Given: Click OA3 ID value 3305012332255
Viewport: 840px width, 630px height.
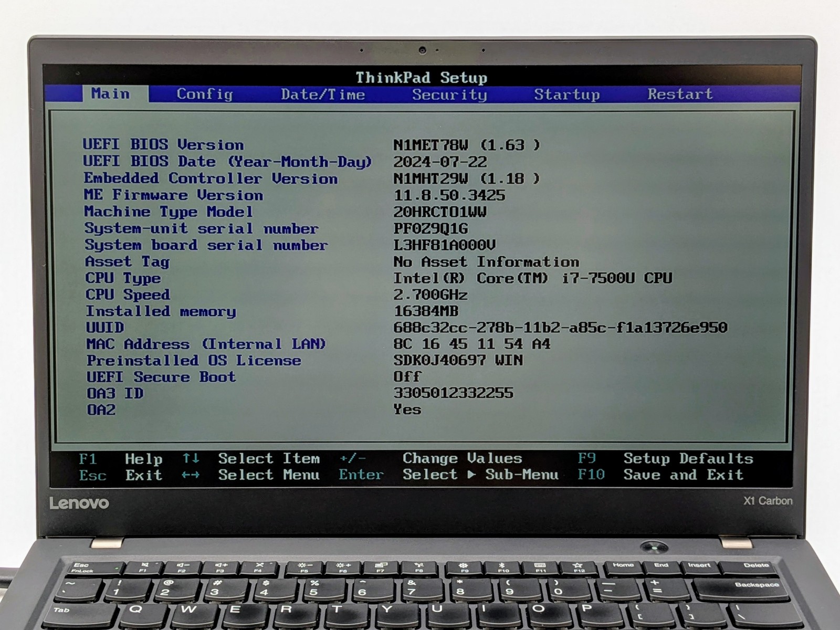Looking at the screenshot, I should (454, 393).
